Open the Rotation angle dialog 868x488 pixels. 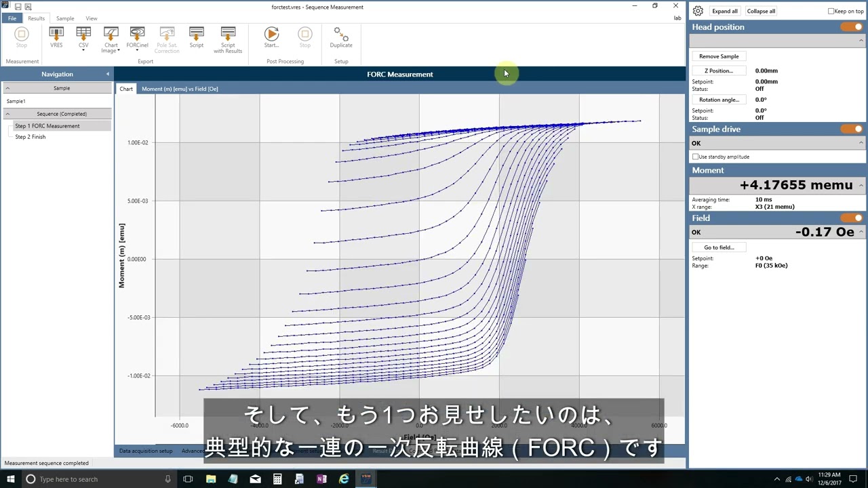click(719, 100)
